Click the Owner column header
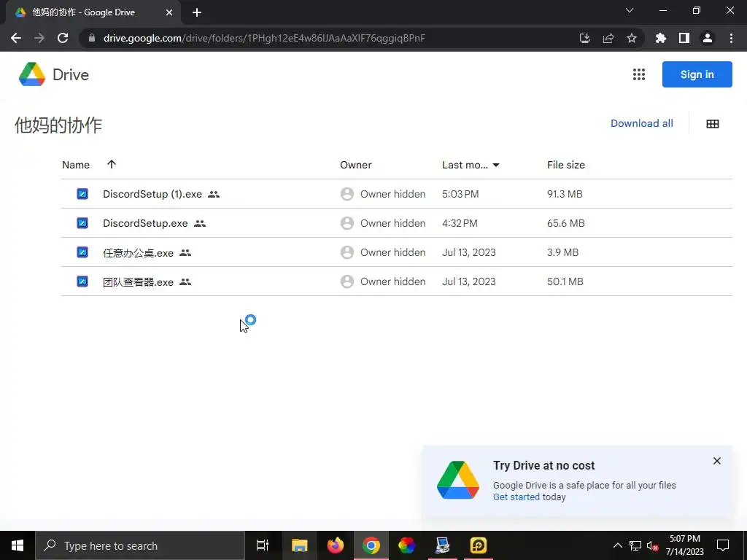This screenshot has width=747, height=560. click(356, 165)
